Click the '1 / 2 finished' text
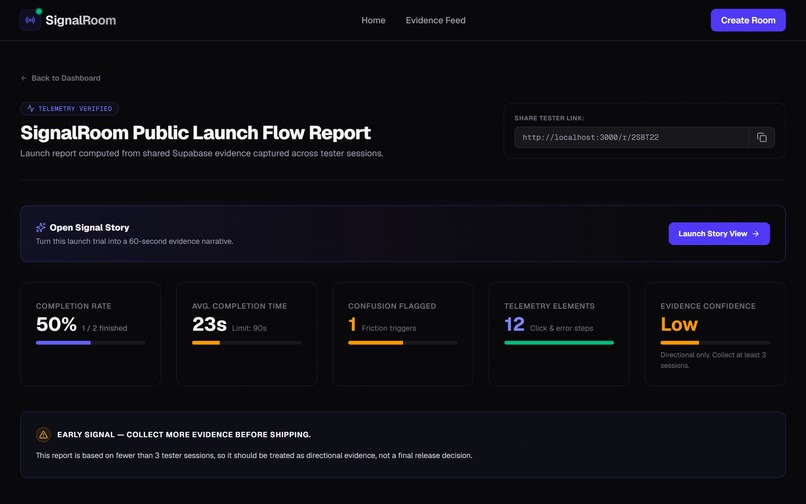 [104, 328]
